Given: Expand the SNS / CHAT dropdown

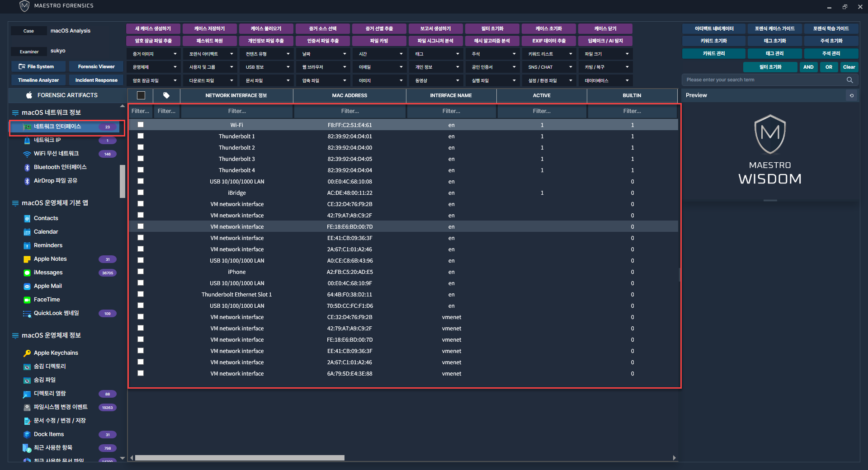Looking at the screenshot, I should tap(549, 67).
